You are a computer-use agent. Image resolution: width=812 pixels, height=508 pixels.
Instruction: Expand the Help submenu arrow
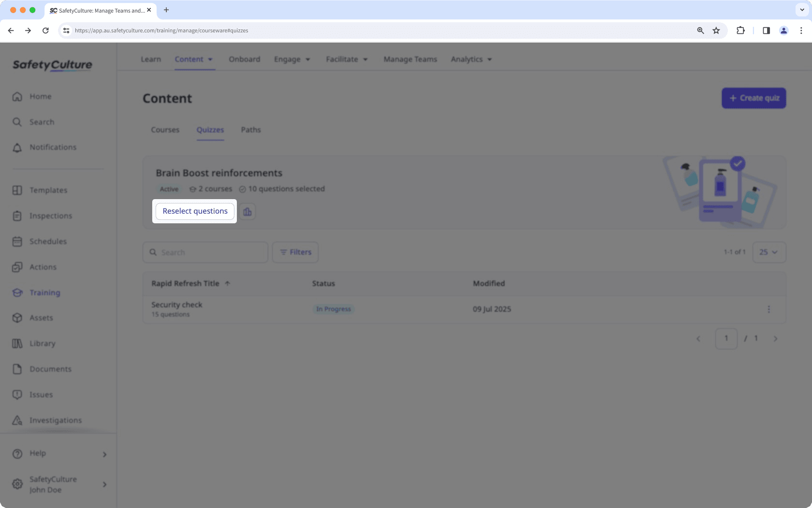104,454
